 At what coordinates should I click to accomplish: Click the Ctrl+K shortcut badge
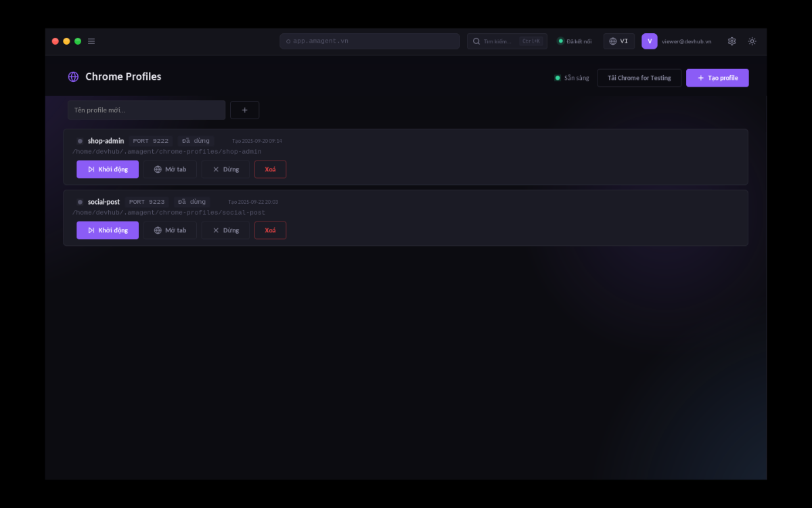coord(531,41)
